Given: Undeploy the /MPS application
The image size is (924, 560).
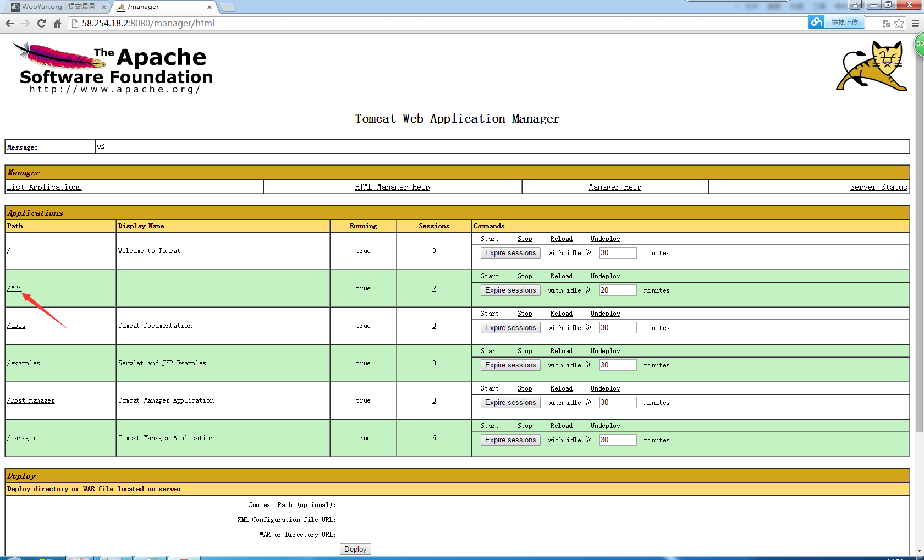Looking at the screenshot, I should (x=605, y=276).
